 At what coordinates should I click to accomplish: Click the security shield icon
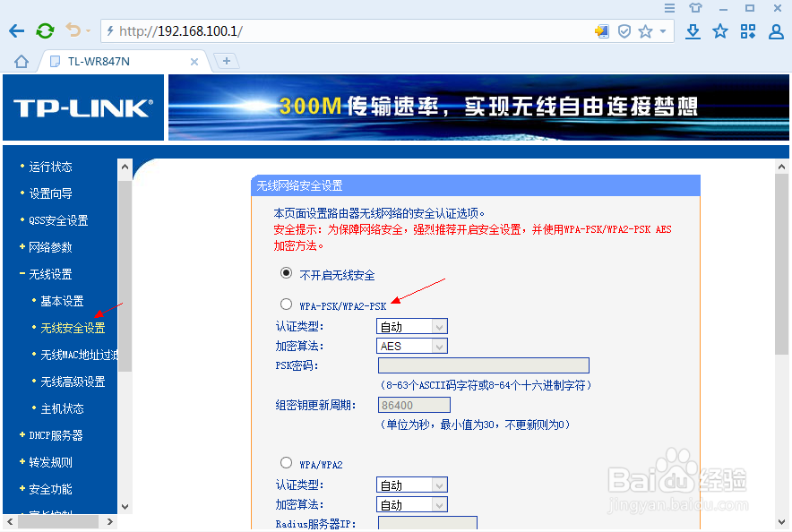pyautogui.click(x=624, y=31)
